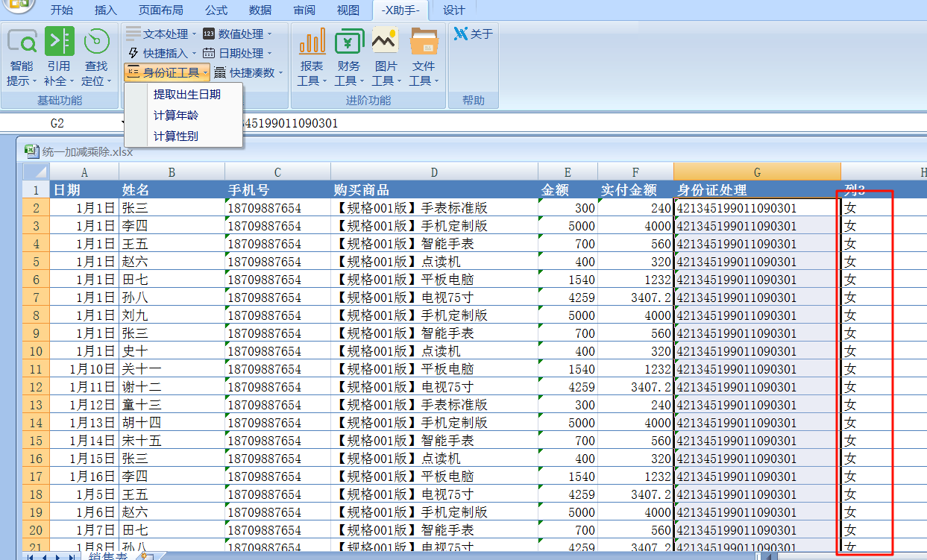The height and width of the screenshot is (560, 927).
Task: Switch to the 视图 ribbon tab
Action: (x=348, y=10)
